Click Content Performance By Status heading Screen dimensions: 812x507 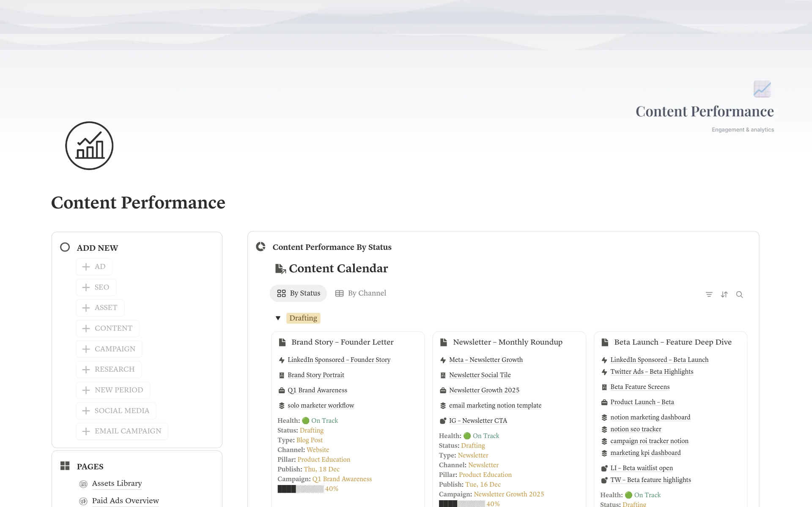[x=332, y=247]
